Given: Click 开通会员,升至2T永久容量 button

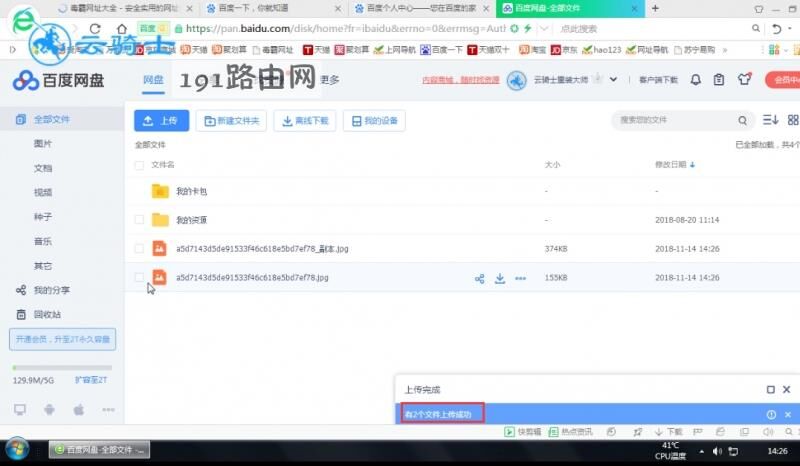Looking at the screenshot, I should click(62, 339).
